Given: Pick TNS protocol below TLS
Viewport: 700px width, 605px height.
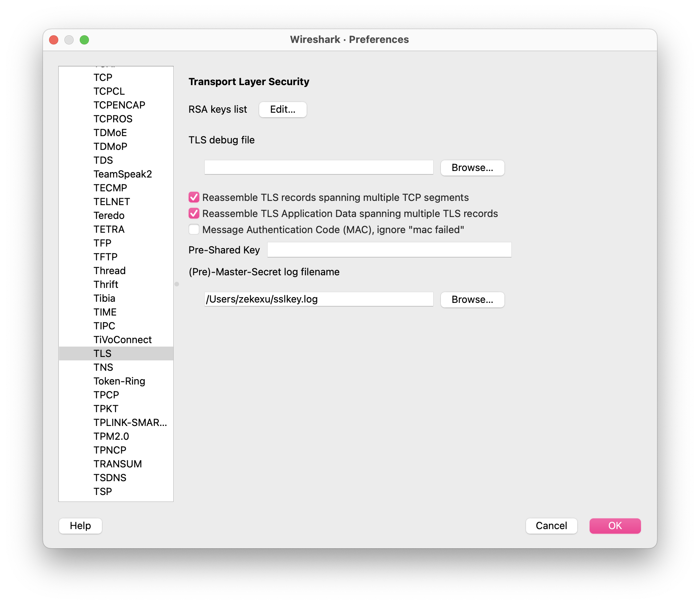Looking at the screenshot, I should [104, 367].
